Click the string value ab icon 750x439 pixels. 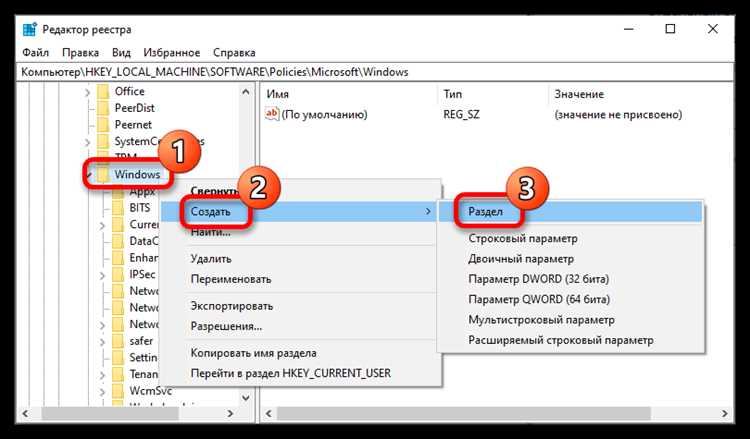click(x=272, y=114)
